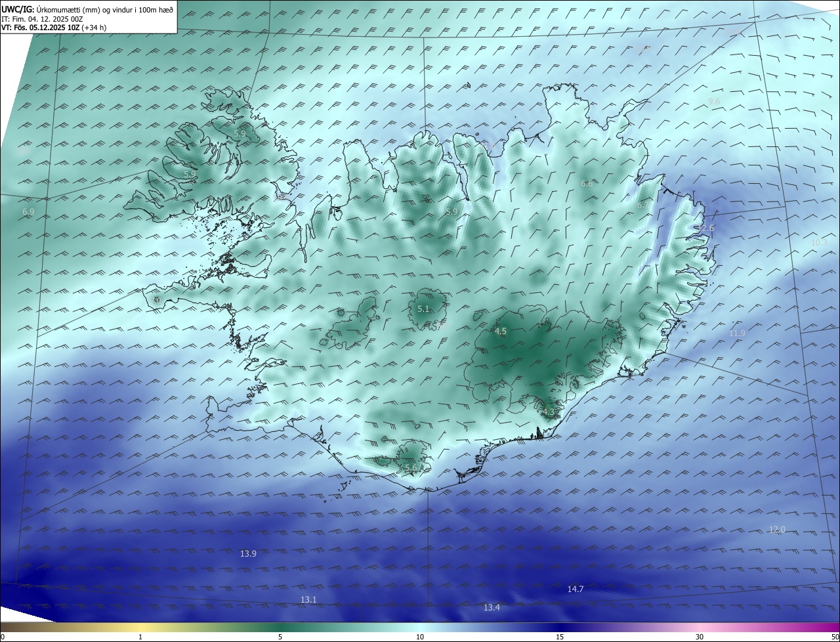
Task: Click the map value label '12.6'
Action: pos(705,228)
